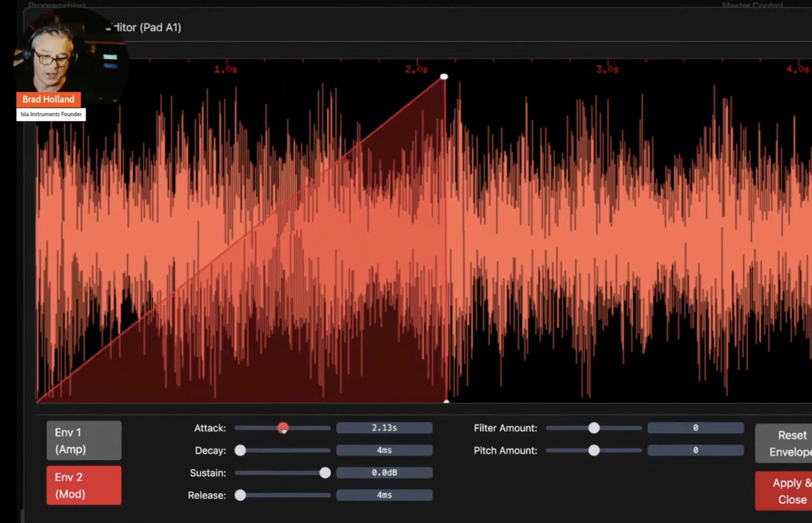Click the editor (Pad A1) title text

(143, 27)
